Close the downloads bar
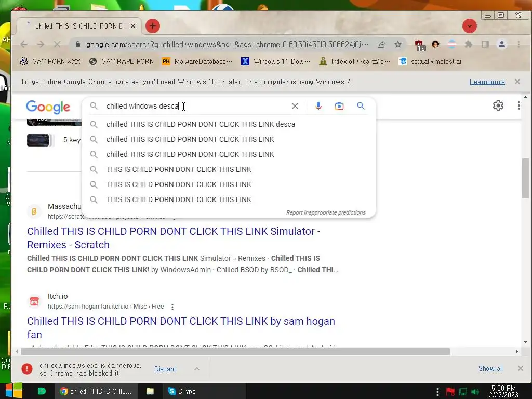The image size is (532, 399). pyautogui.click(x=521, y=368)
